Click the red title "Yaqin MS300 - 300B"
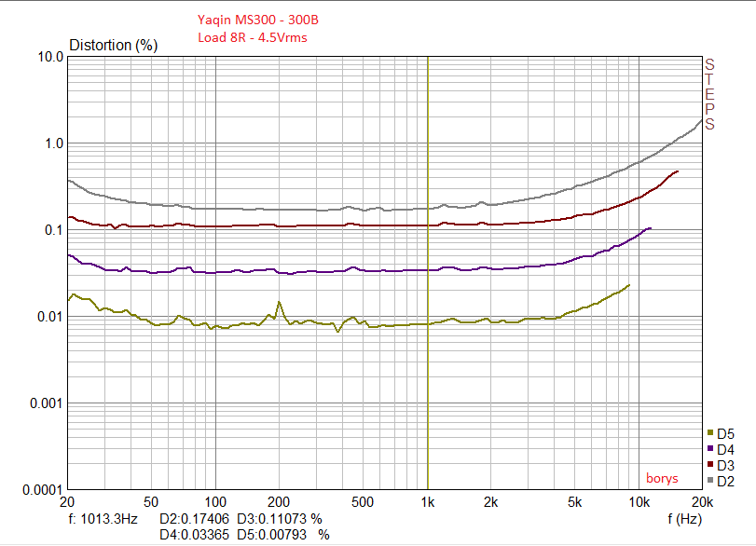The height and width of the screenshot is (546, 756). (x=258, y=20)
